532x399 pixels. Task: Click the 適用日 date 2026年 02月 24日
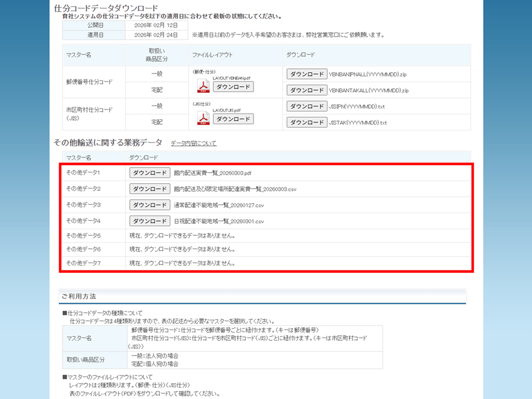pos(156,35)
